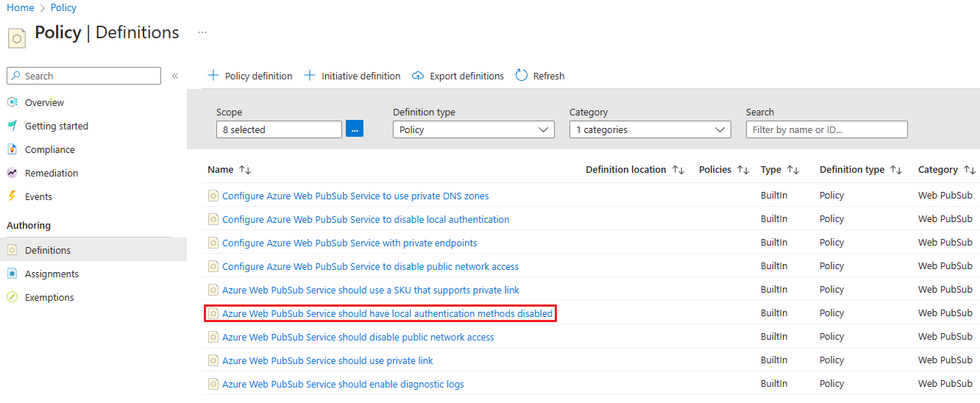Open 'Configure Azure Web PubSub Service with private endpoints'
The width and height of the screenshot is (980, 403).
click(x=349, y=243)
